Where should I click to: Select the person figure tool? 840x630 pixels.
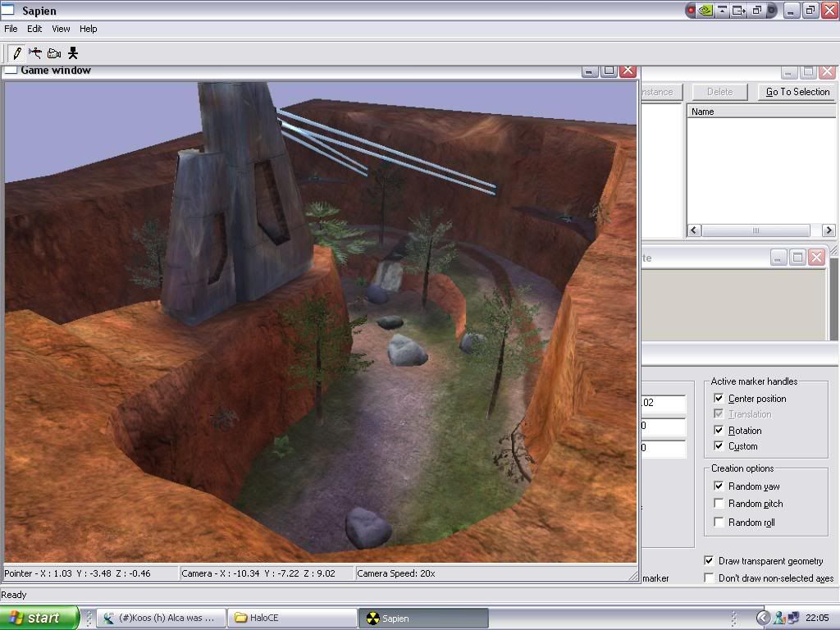pos(73,53)
